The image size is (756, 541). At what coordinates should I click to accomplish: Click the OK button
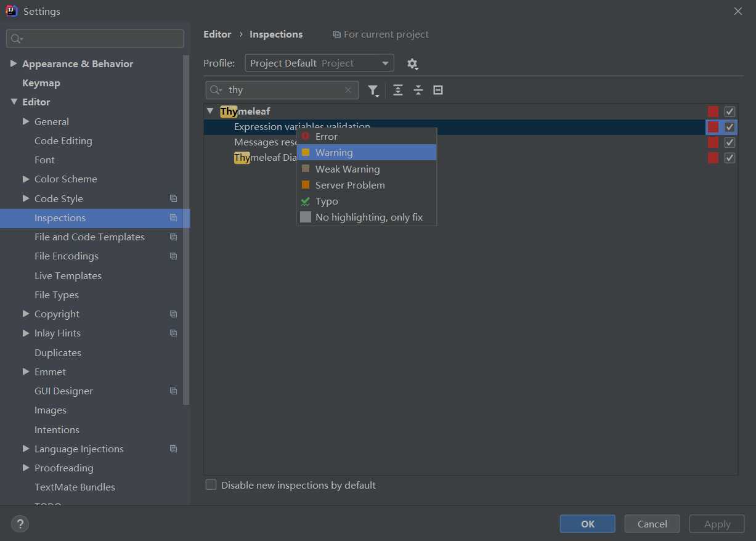(587, 524)
